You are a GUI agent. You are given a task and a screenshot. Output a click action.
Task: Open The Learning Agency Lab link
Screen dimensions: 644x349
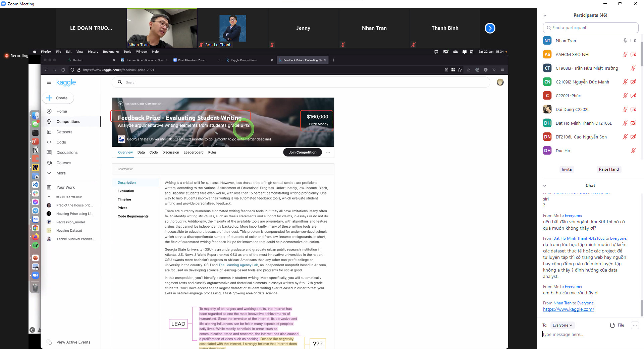point(238,265)
